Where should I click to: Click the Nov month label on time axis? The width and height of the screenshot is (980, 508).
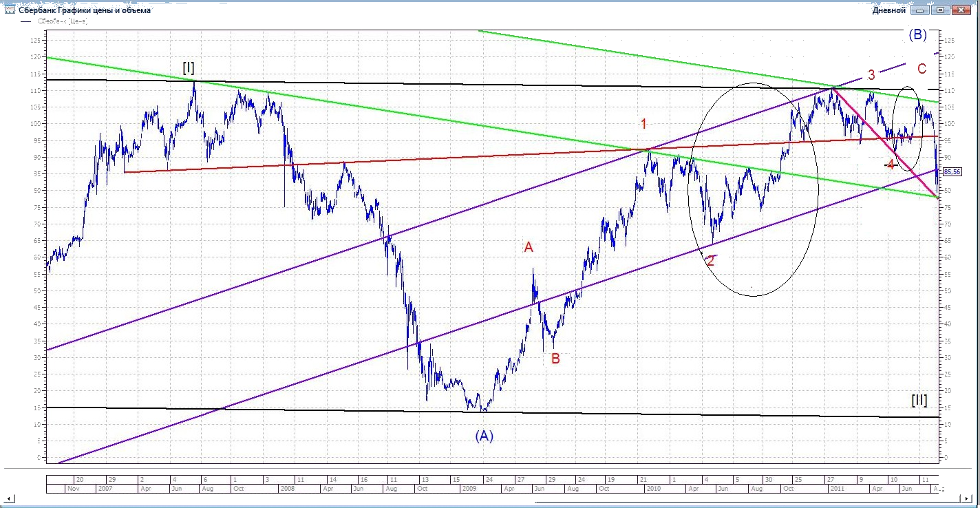(72, 489)
